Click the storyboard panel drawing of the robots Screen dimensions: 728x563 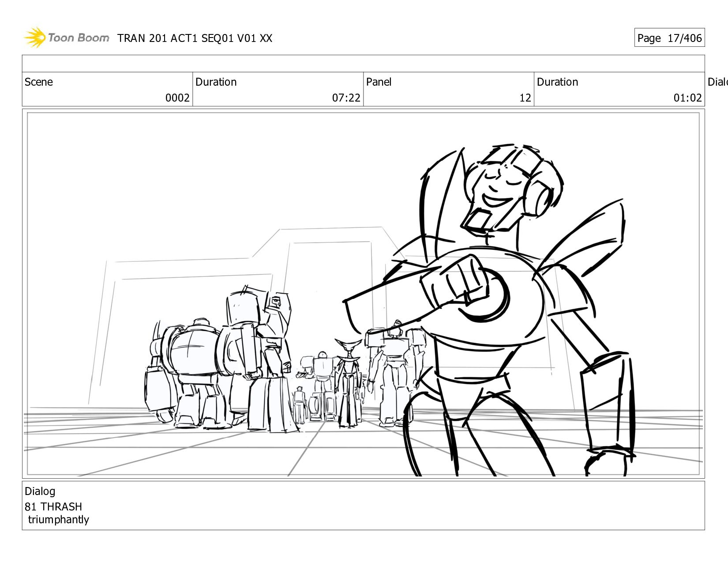pyautogui.click(x=363, y=294)
